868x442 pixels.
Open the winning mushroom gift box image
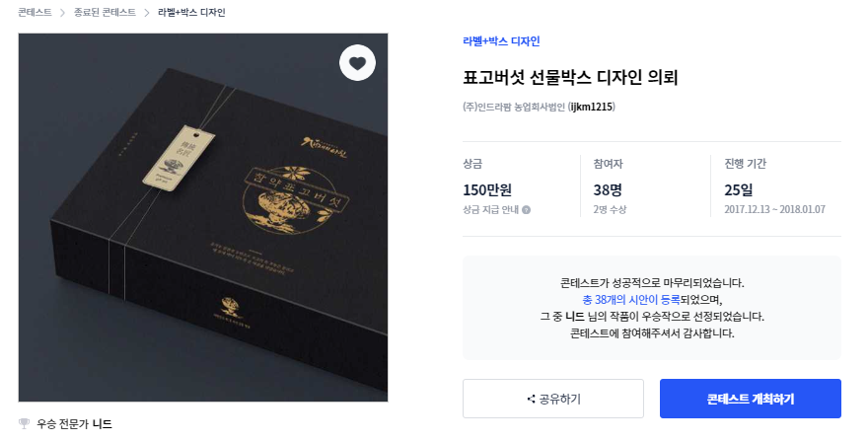click(203, 217)
